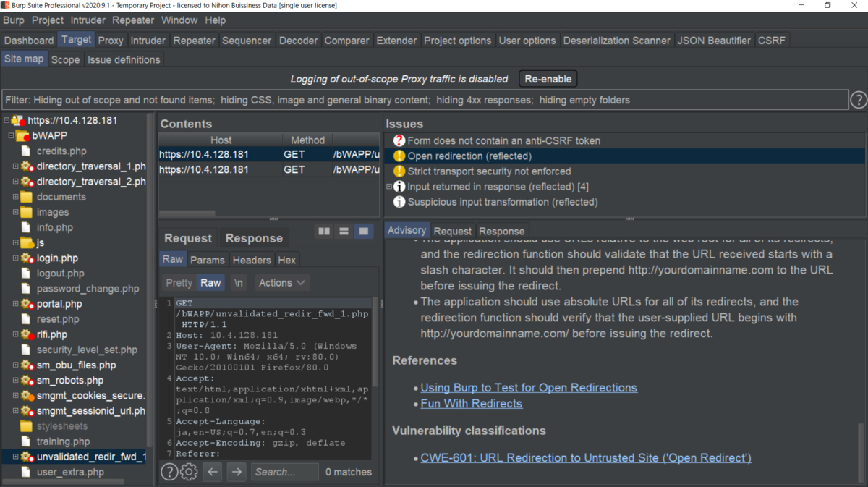Open search settings gear icon
Viewport: 868px width, 487px height.
pos(189,472)
